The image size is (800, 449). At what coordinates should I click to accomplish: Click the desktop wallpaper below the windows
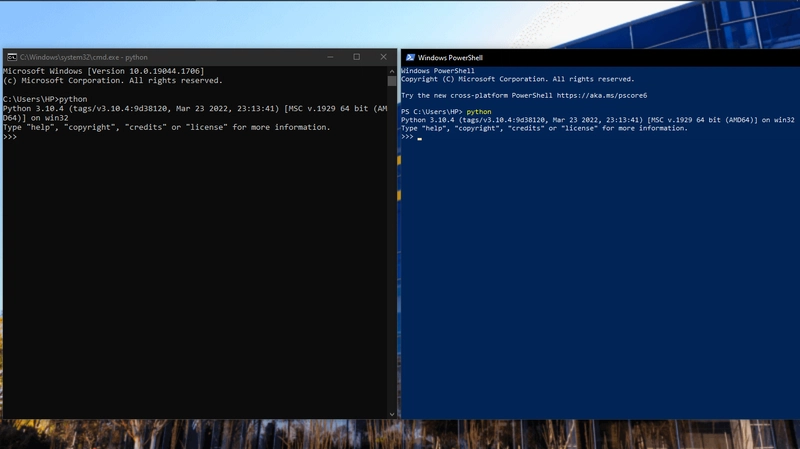pos(400,435)
